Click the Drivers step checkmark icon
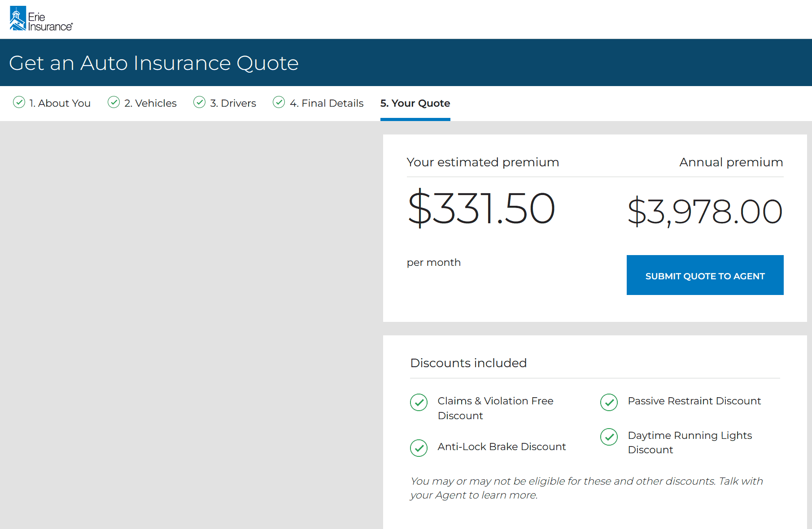 coord(200,102)
